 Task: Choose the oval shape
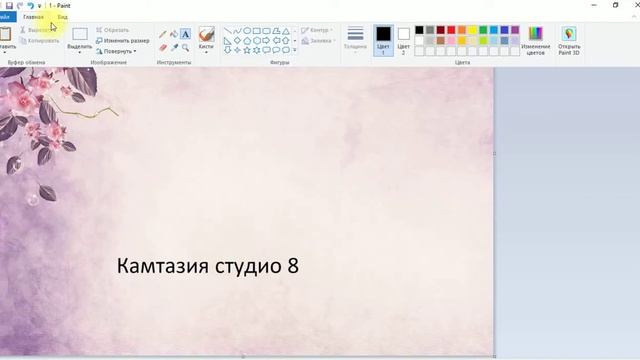point(247,31)
